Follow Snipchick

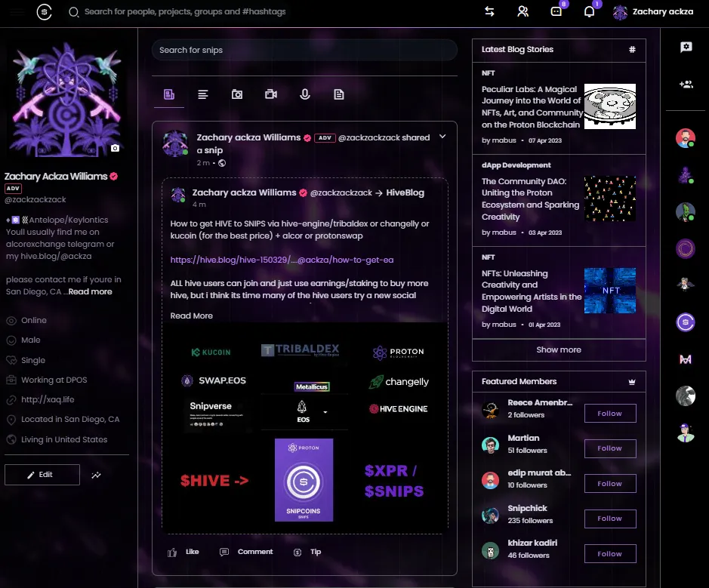(610, 519)
